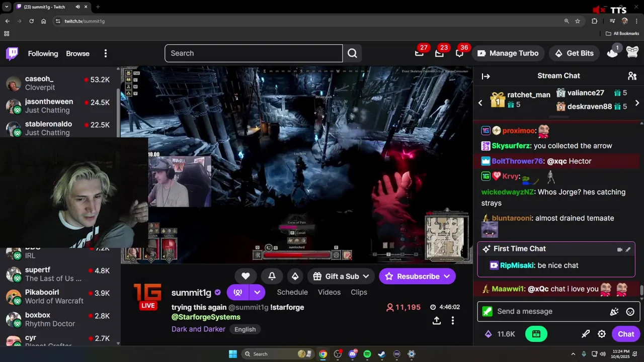Open the Chrome tab search dropdown
The width and height of the screenshot is (644, 362).
[7, 7]
